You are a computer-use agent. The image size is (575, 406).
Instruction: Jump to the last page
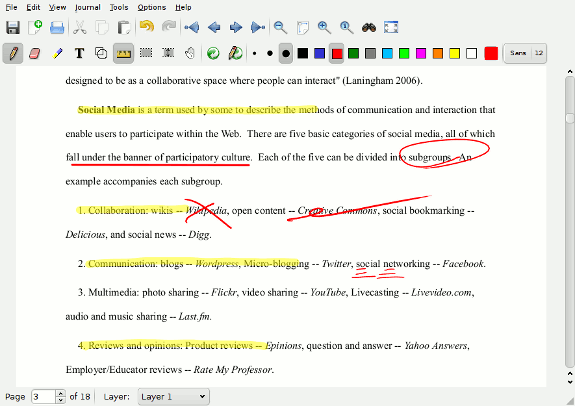[x=258, y=27]
